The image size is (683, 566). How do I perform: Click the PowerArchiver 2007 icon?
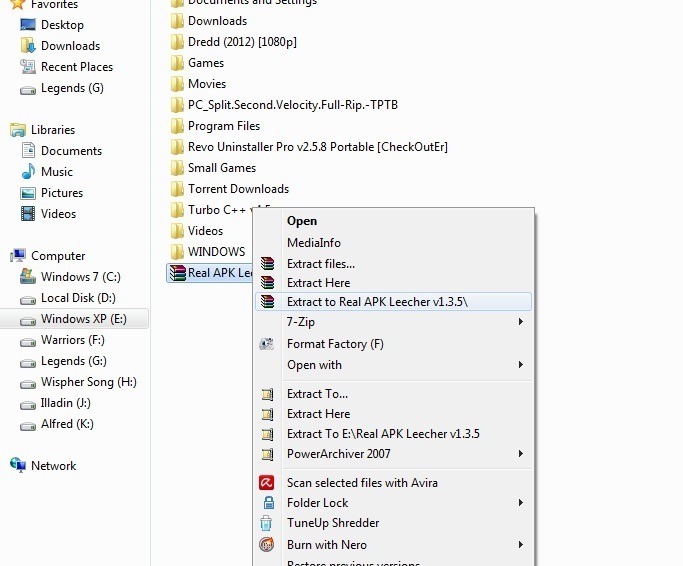point(267,454)
